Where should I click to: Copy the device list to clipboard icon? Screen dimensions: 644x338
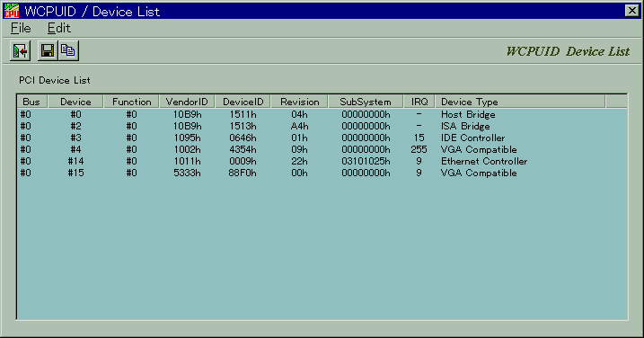(x=68, y=50)
